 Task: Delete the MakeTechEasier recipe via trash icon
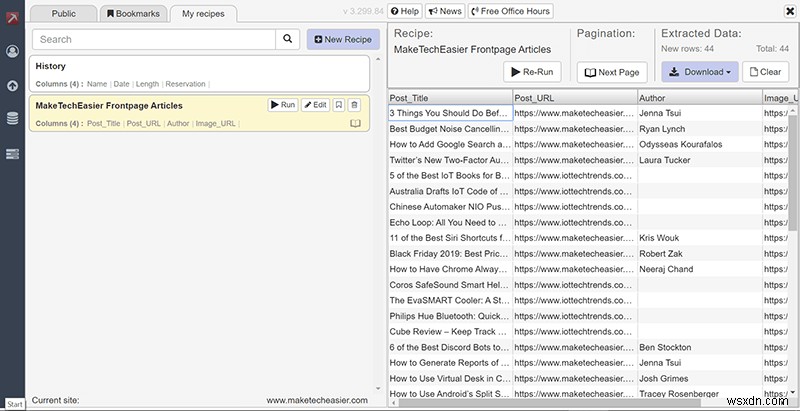click(355, 105)
